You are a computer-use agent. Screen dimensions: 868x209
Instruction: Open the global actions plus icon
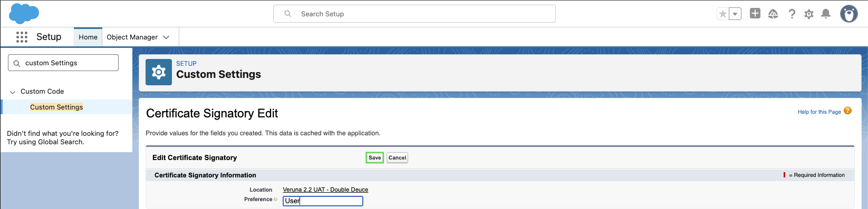(x=755, y=14)
